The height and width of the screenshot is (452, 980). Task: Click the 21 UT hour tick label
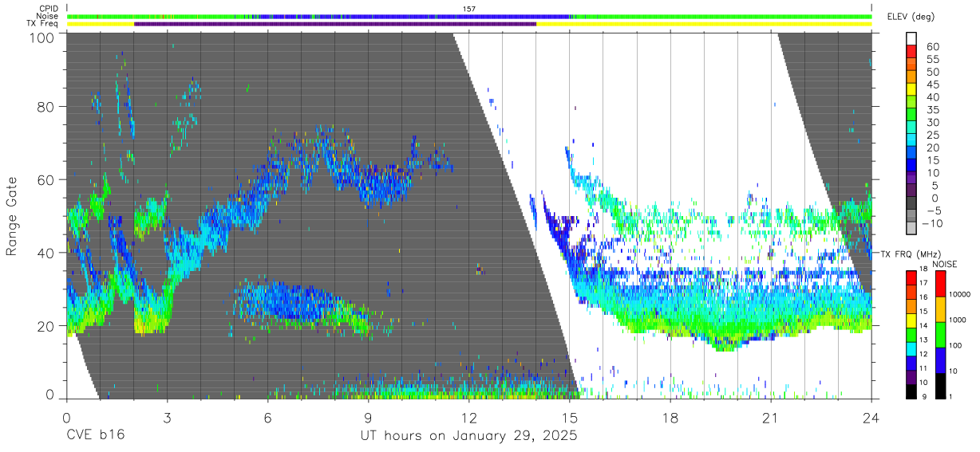[x=770, y=417]
